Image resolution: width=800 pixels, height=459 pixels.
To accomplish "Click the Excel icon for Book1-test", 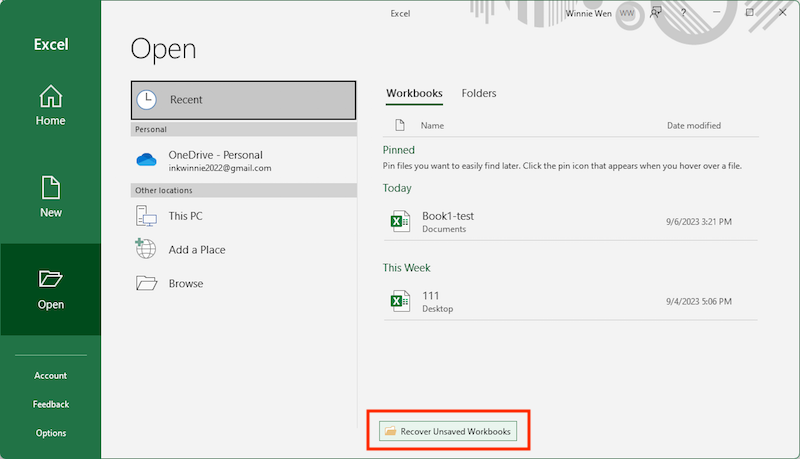I will [400, 222].
